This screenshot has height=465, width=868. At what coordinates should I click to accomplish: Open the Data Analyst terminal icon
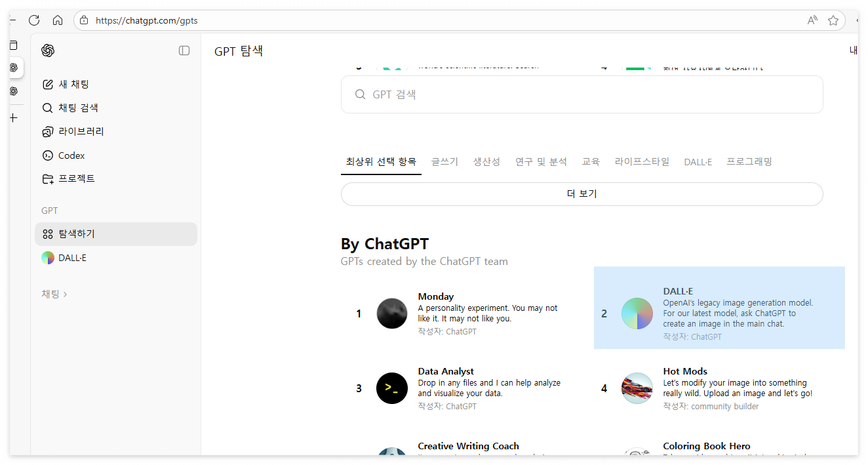click(392, 388)
